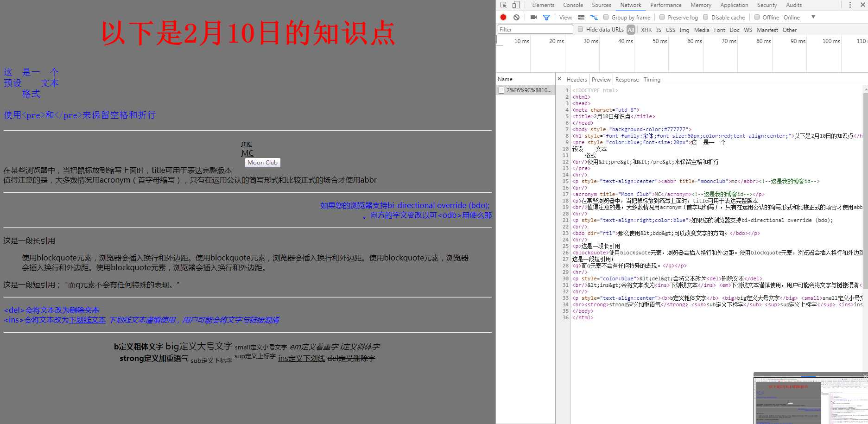Click the 'big定义大号文字' text

click(x=199, y=346)
